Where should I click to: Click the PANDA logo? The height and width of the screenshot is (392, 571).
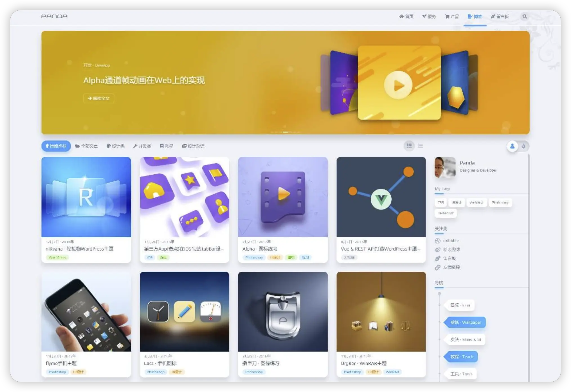(x=54, y=16)
